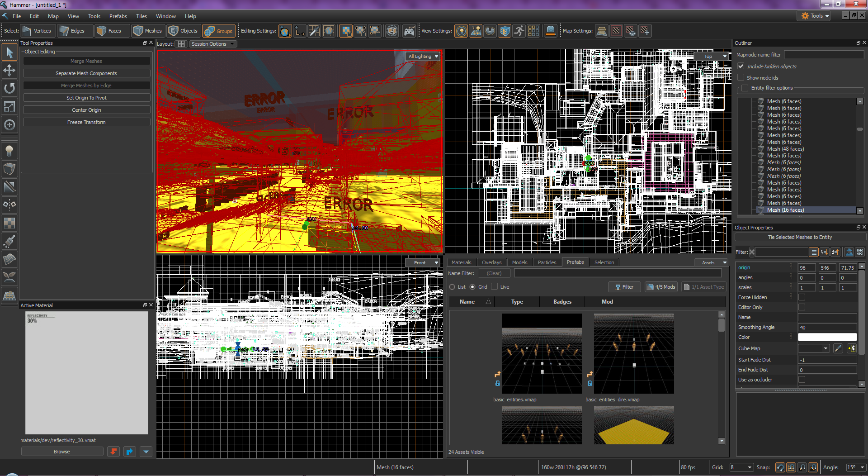Click the light bulb Entity tool

pyautogui.click(x=9, y=151)
